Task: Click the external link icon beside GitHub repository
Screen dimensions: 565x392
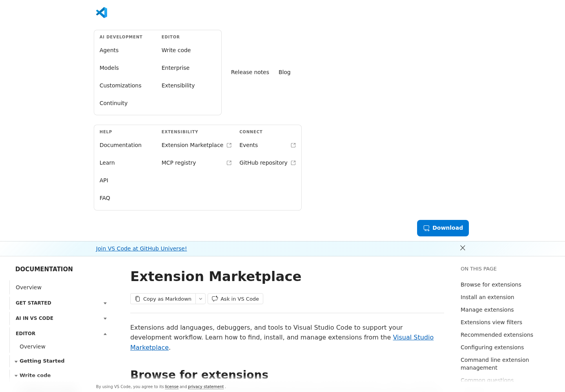Action: coord(293,163)
